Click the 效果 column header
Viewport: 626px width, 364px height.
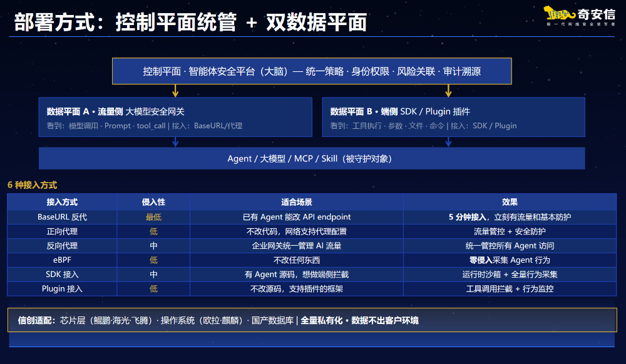[x=510, y=202]
